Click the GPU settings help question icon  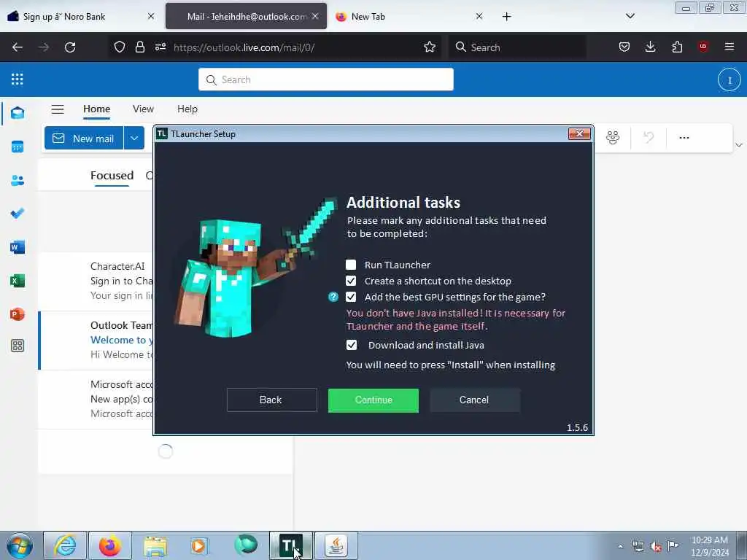pyautogui.click(x=333, y=297)
